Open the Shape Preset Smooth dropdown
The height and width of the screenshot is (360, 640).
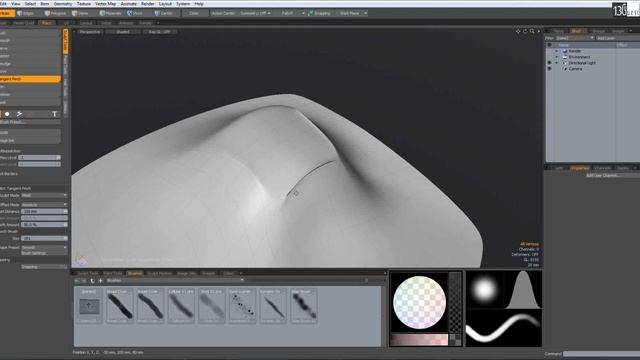[44, 247]
